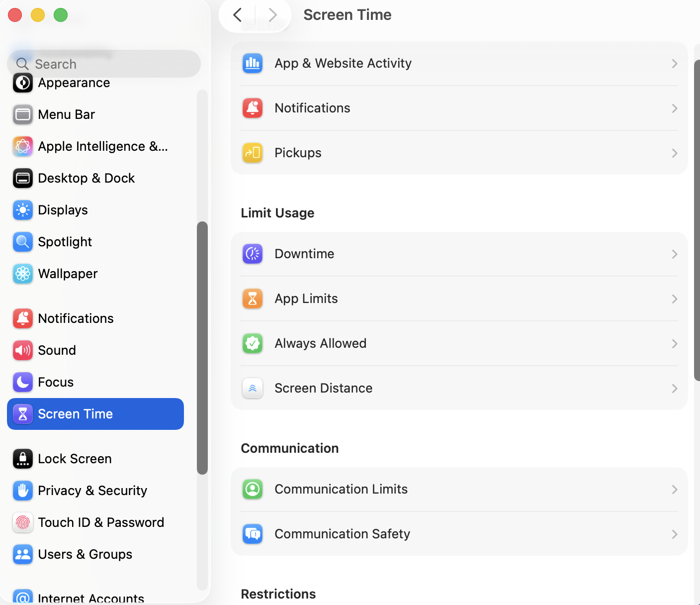
Task: Open Lock Screen from the sidebar
Action: tap(75, 459)
